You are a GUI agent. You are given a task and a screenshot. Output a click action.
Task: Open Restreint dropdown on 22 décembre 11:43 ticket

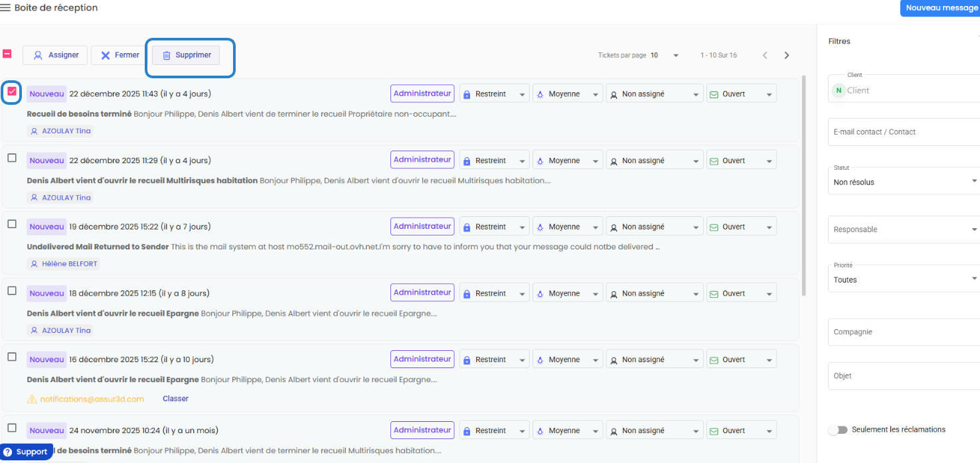(495, 94)
